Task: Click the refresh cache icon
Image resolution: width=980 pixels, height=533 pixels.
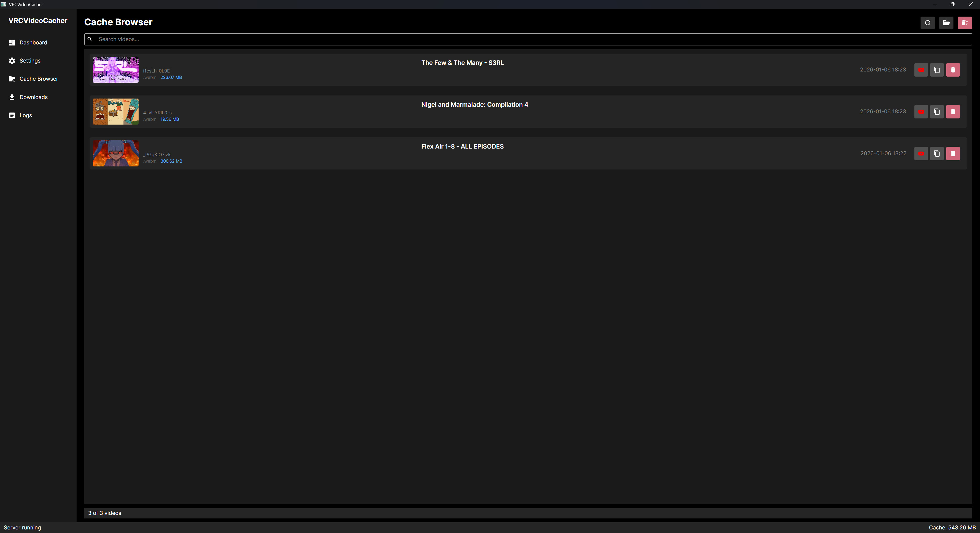Action: click(928, 22)
